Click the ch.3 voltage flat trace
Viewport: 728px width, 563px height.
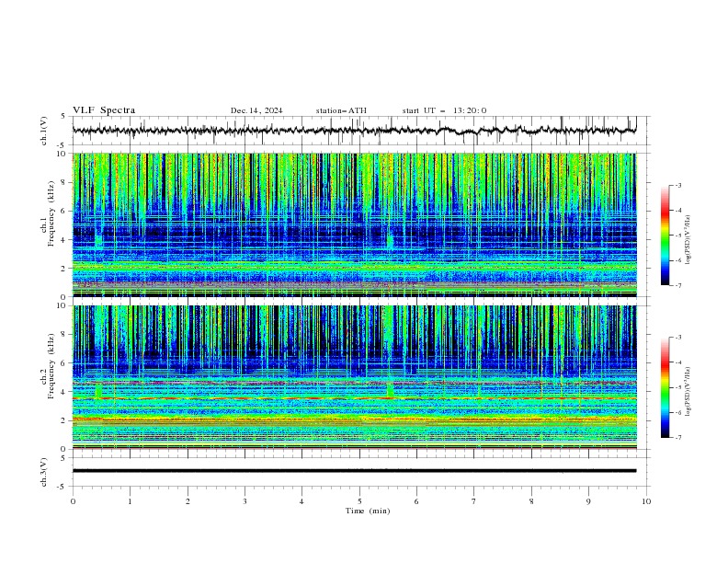click(355, 471)
